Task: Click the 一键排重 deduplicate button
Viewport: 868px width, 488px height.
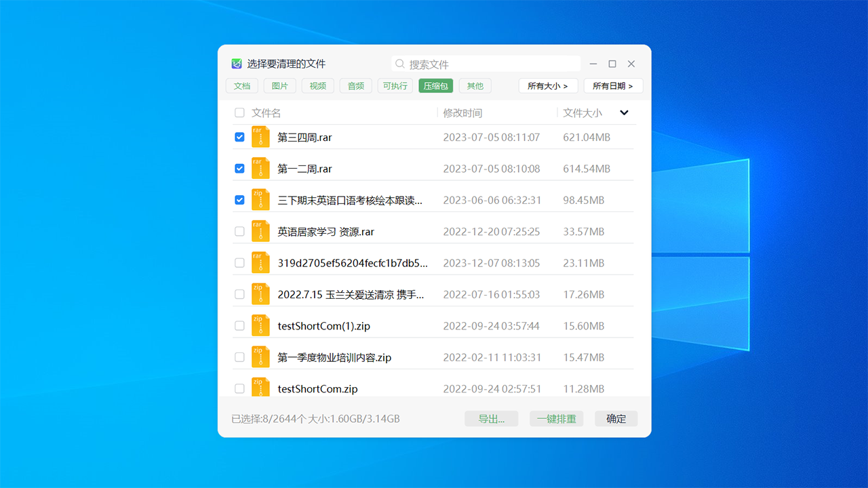Action: (556, 418)
